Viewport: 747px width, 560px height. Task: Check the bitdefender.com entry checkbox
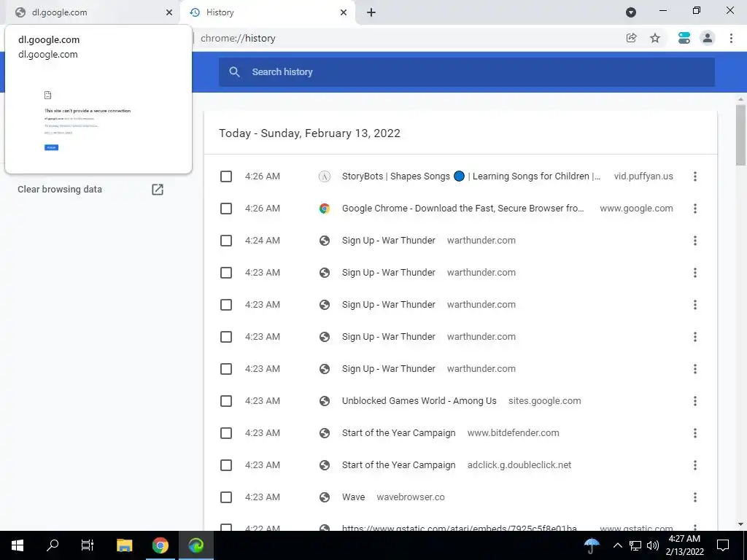click(x=226, y=433)
